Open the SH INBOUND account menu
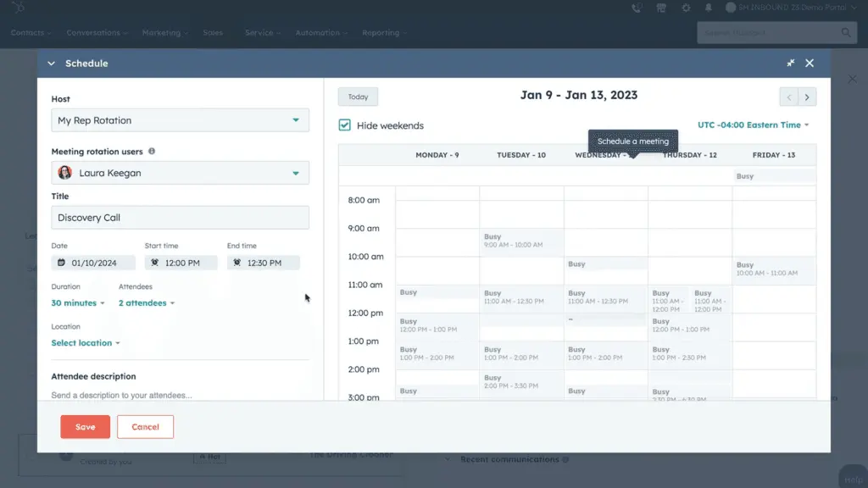The image size is (868, 488). coord(791,8)
